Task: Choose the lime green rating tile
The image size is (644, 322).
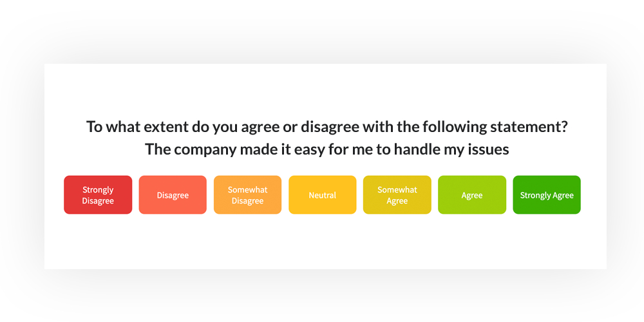Action: (x=472, y=194)
